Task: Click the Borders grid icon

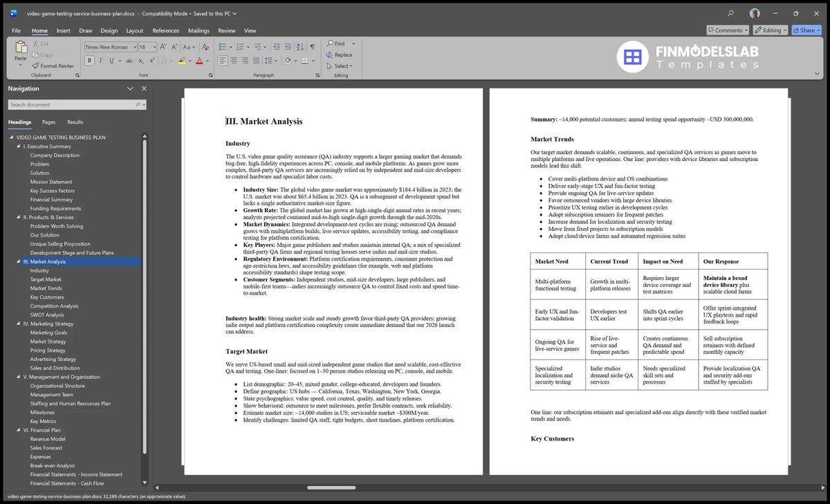Action: point(305,61)
